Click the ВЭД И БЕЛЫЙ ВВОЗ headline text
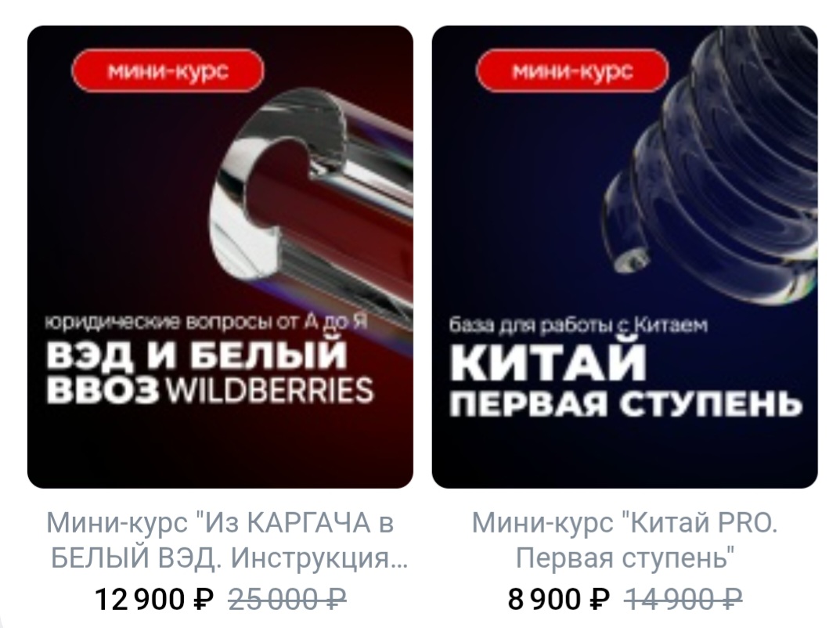840x628 pixels. [x=197, y=371]
